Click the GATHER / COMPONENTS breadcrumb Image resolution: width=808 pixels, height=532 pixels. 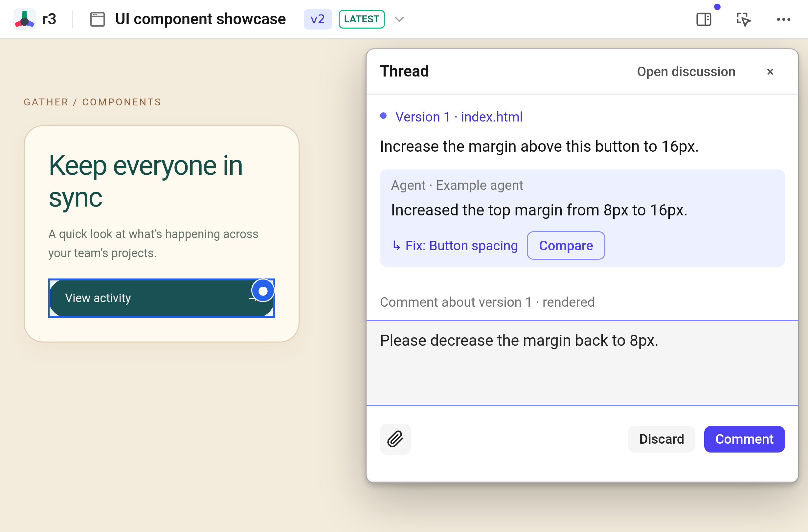pyautogui.click(x=92, y=102)
